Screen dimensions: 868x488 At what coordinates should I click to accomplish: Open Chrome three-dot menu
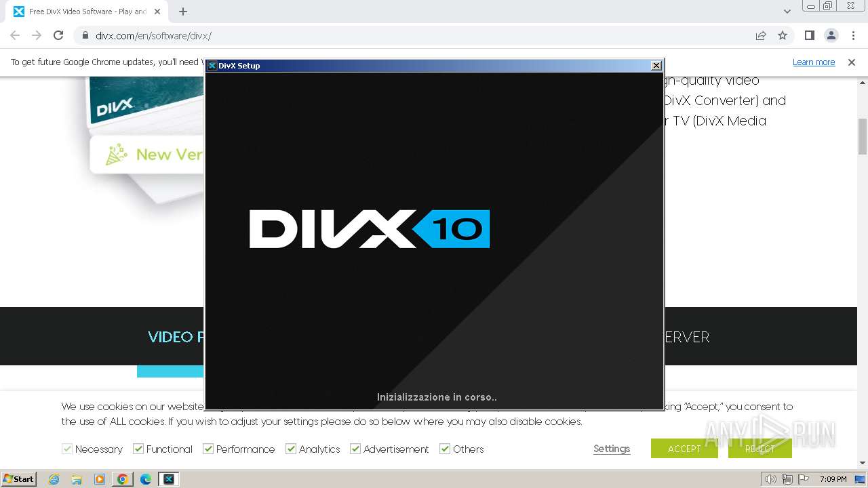(x=852, y=35)
